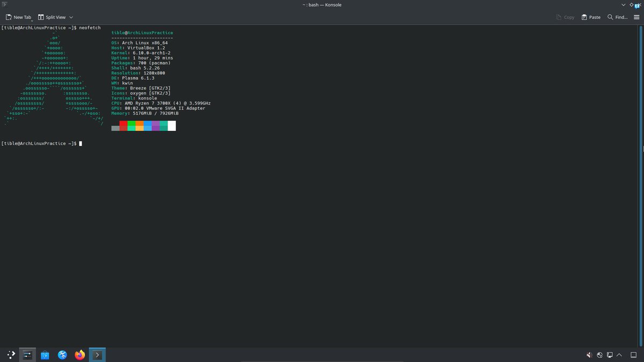Click the 'Packages: 700 (pacman)' line

coord(141,63)
